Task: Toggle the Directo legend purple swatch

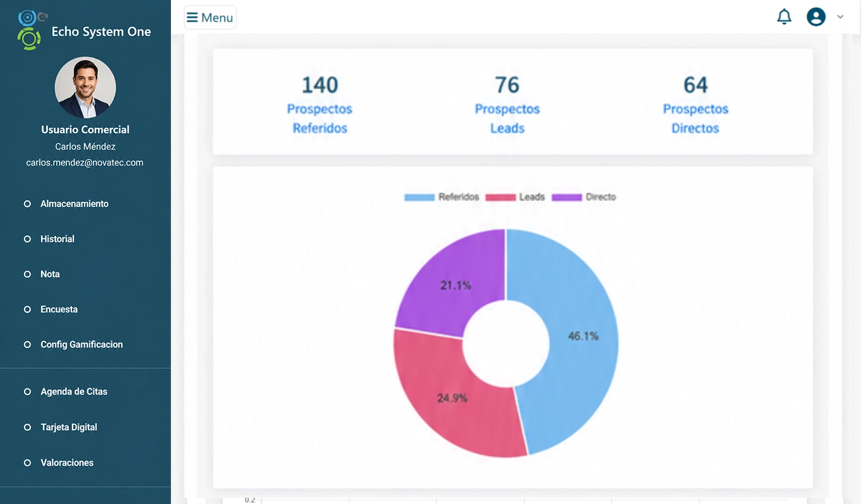Action: click(566, 197)
